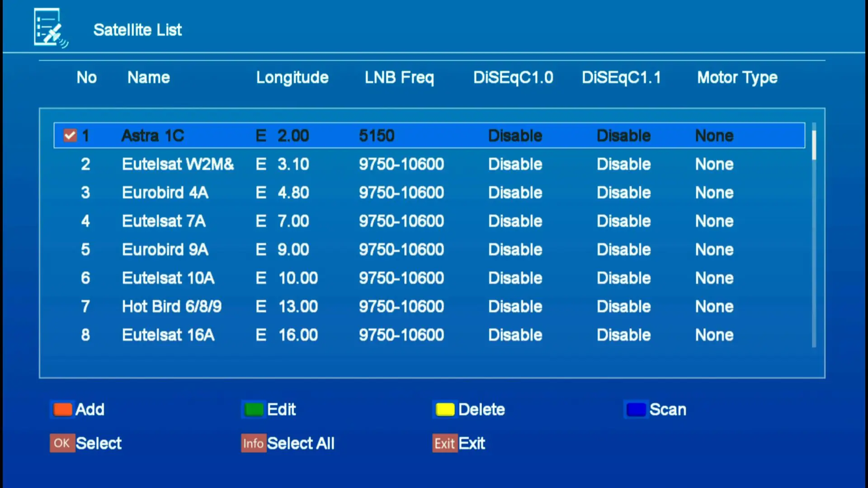Click the LNB Freq column header

pos(399,78)
